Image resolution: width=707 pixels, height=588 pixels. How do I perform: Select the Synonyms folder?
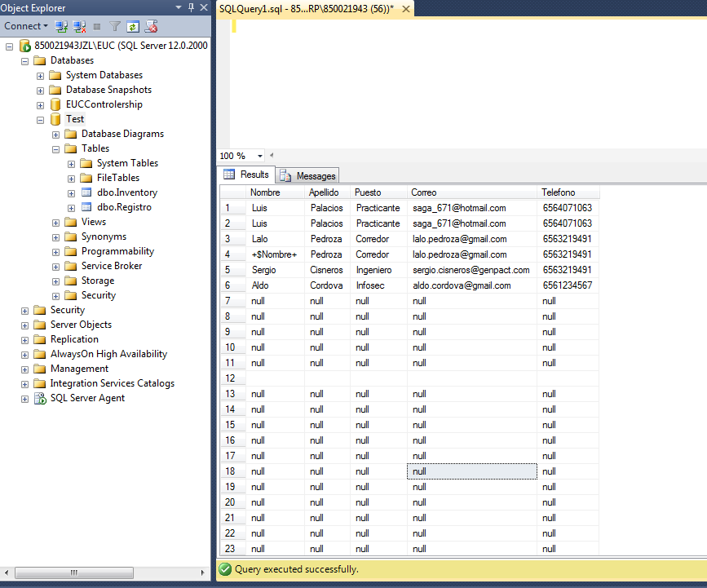click(104, 237)
